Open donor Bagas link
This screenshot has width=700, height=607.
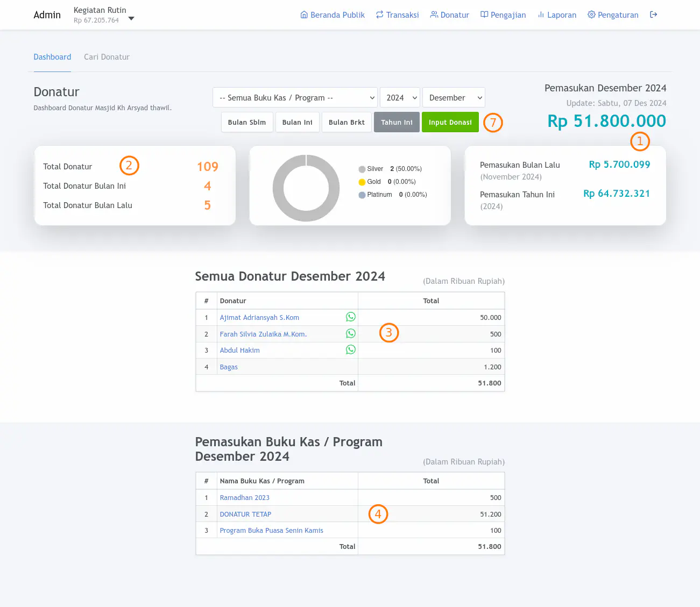pyautogui.click(x=229, y=367)
